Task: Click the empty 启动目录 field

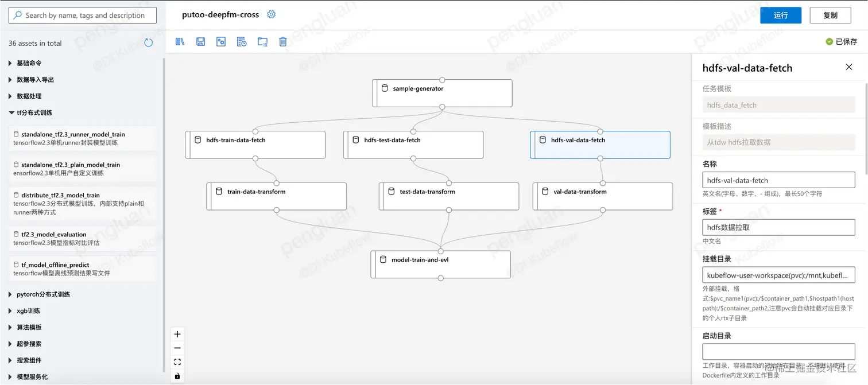Action: (x=778, y=352)
